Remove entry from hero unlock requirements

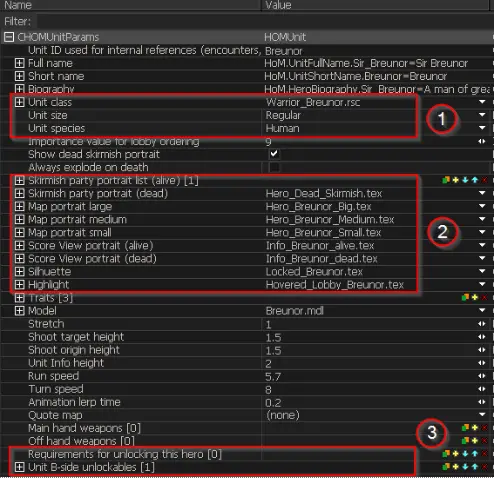pos(484,454)
